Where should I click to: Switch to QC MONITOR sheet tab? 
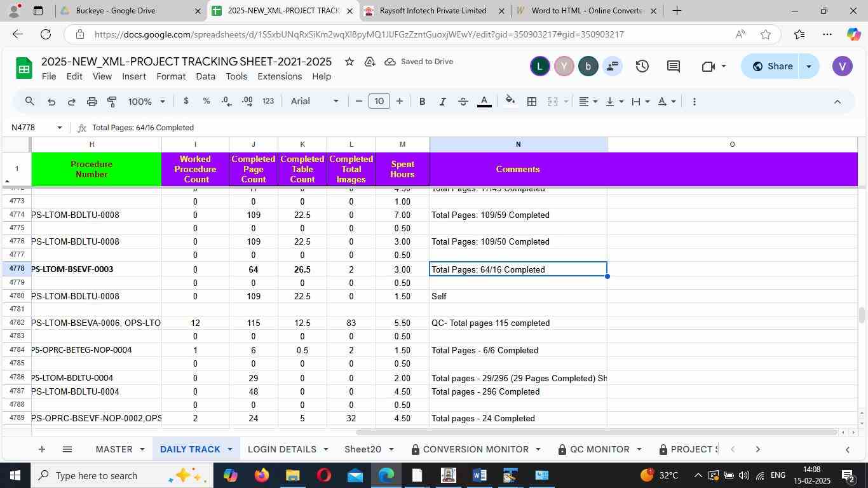pyautogui.click(x=600, y=449)
